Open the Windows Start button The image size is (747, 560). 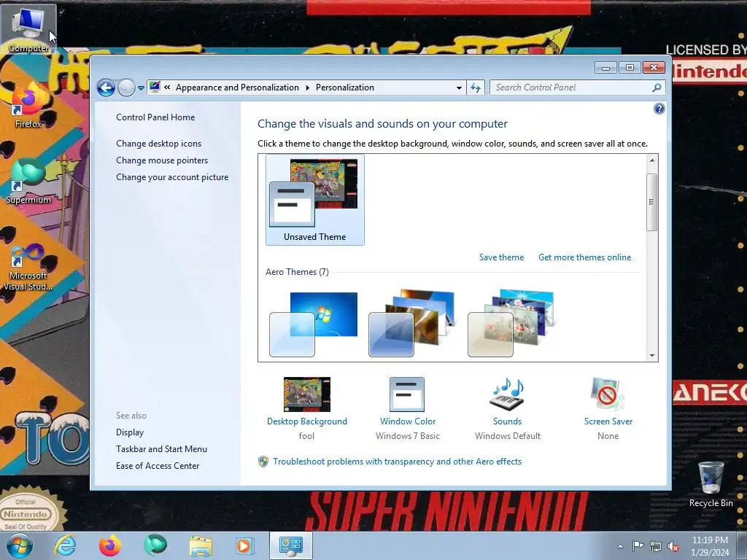(20, 545)
